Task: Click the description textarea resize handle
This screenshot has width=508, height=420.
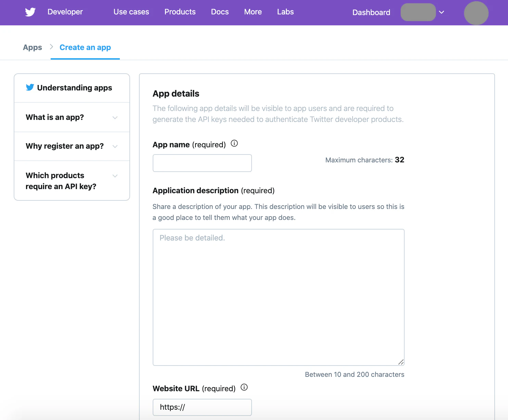Action: (x=401, y=362)
